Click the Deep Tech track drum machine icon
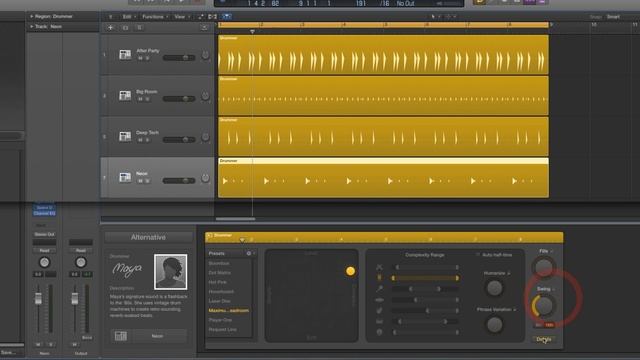 pos(125,136)
